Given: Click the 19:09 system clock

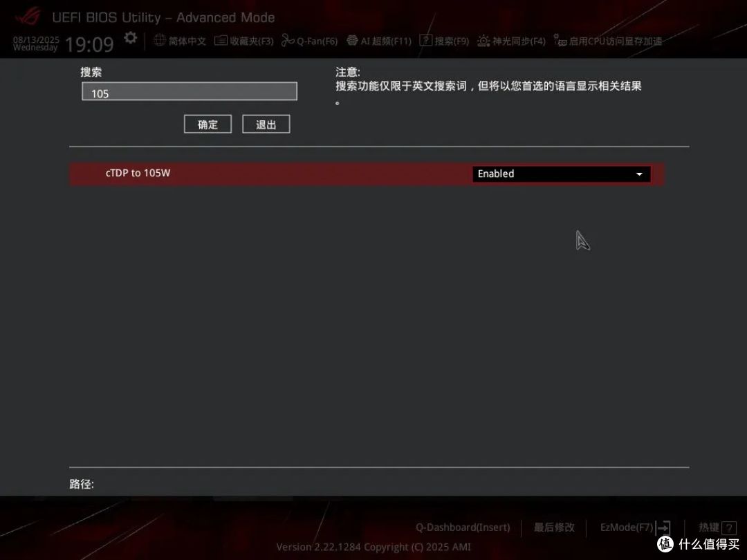Looking at the screenshot, I should pos(89,45).
